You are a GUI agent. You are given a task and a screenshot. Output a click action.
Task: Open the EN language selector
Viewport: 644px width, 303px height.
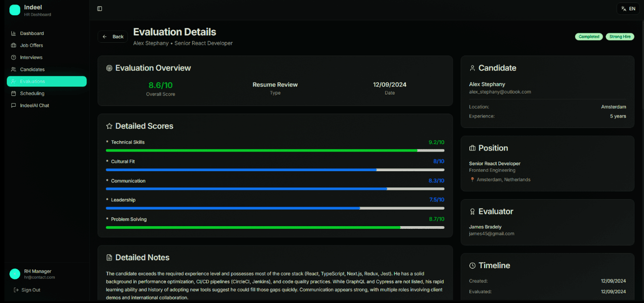[628, 8]
